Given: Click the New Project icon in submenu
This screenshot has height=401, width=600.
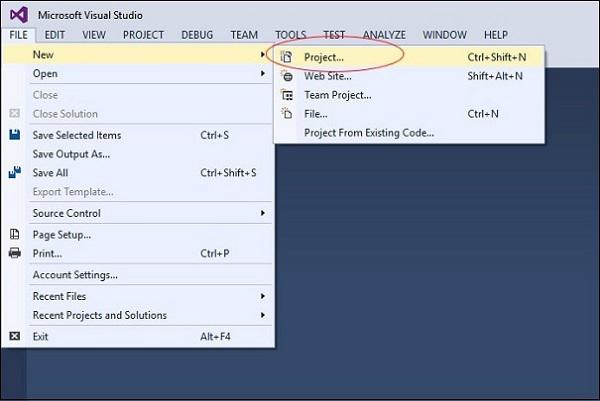Looking at the screenshot, I should click(x=286, y=57).
